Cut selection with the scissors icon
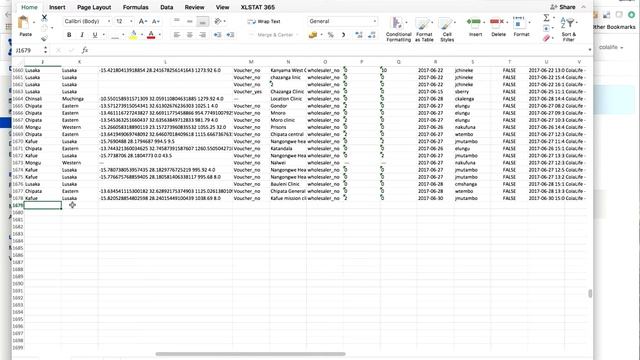 tap(44, 18)
